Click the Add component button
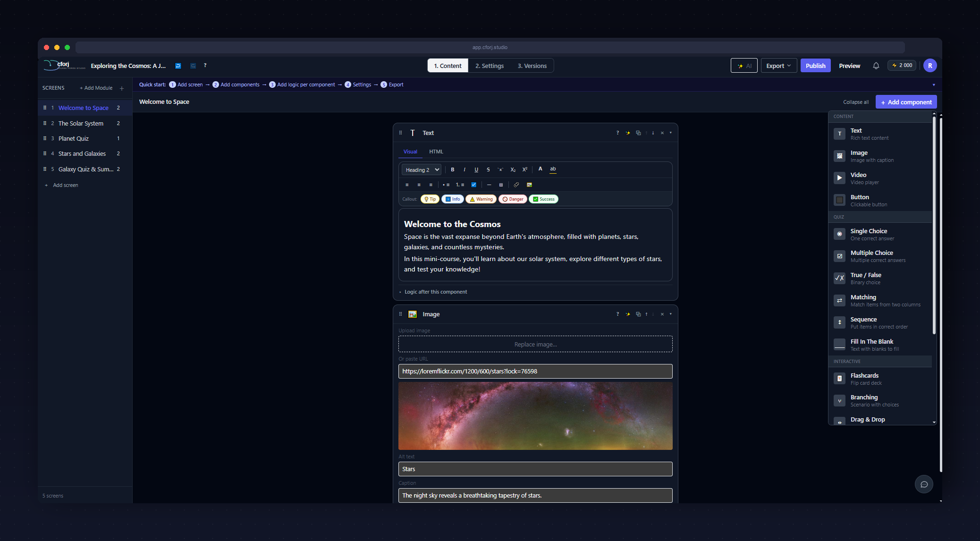 (x=906, y=102)
